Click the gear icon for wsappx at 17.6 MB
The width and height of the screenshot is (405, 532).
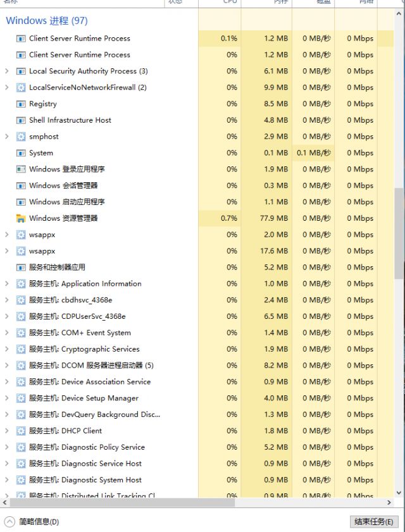(x=21, y=251)
